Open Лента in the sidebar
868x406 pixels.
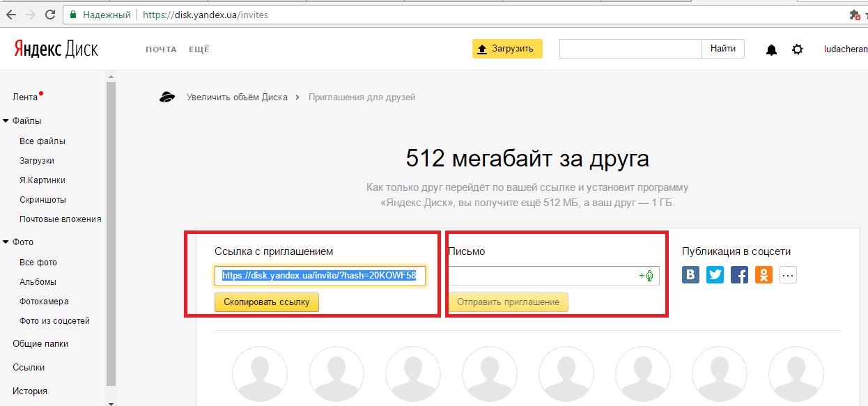pos(25,97)
